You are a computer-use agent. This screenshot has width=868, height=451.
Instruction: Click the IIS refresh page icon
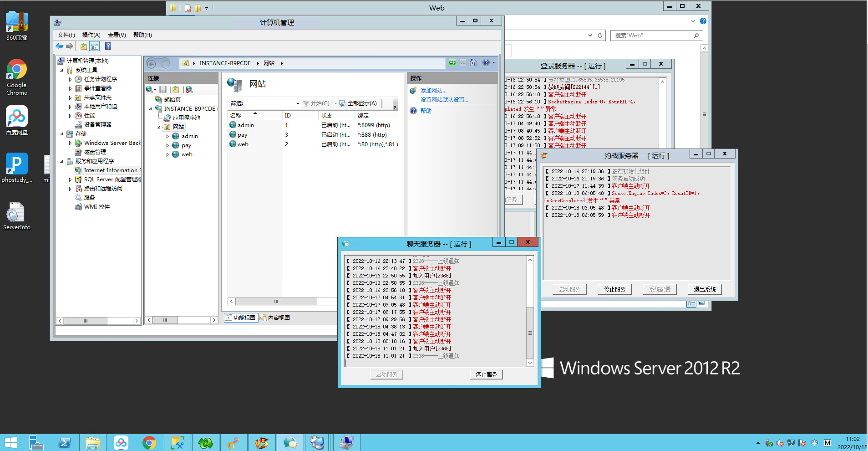[x=452, y=63]
